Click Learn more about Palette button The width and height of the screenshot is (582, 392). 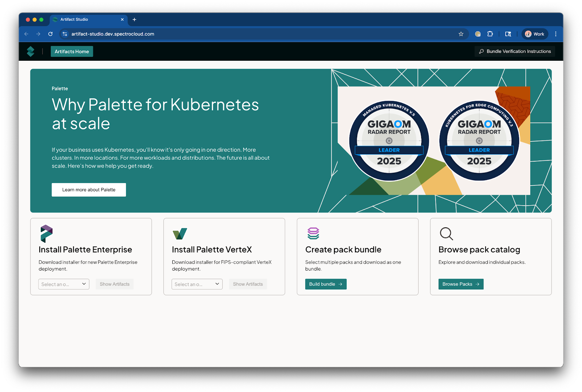tap(89, 189)
